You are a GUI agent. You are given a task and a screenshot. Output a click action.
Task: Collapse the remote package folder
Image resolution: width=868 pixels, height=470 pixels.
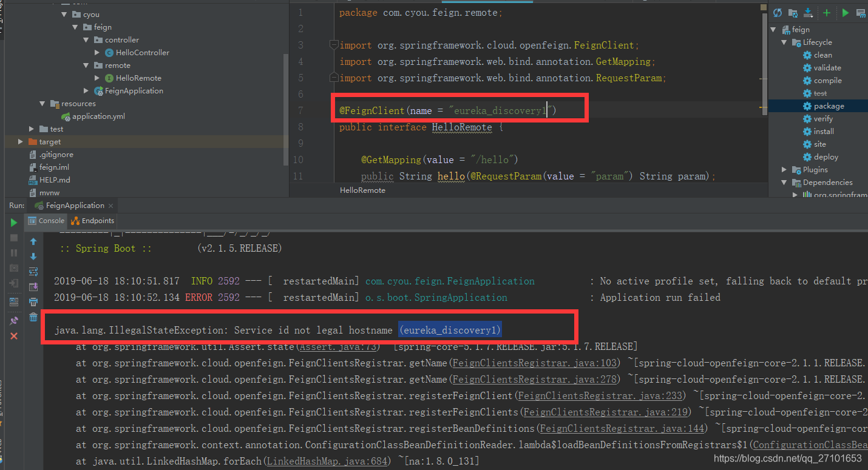coord(86,65)
